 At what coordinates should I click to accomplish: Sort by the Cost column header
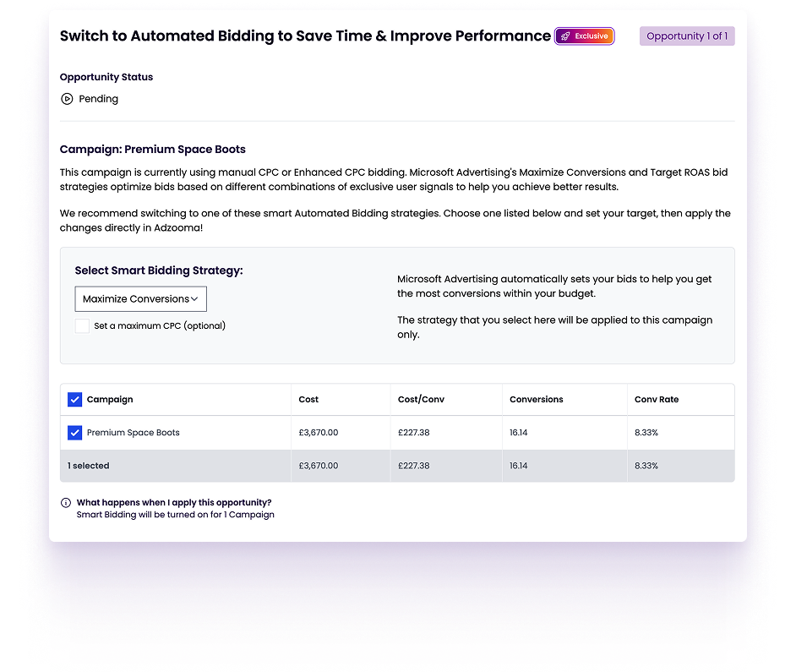click(x=308, y=400)
